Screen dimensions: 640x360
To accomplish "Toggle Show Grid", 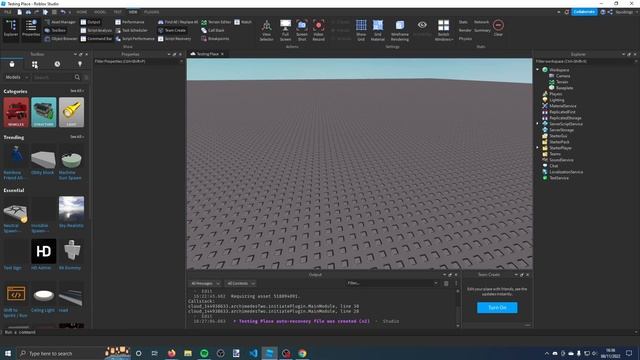I will coord(361,31).
